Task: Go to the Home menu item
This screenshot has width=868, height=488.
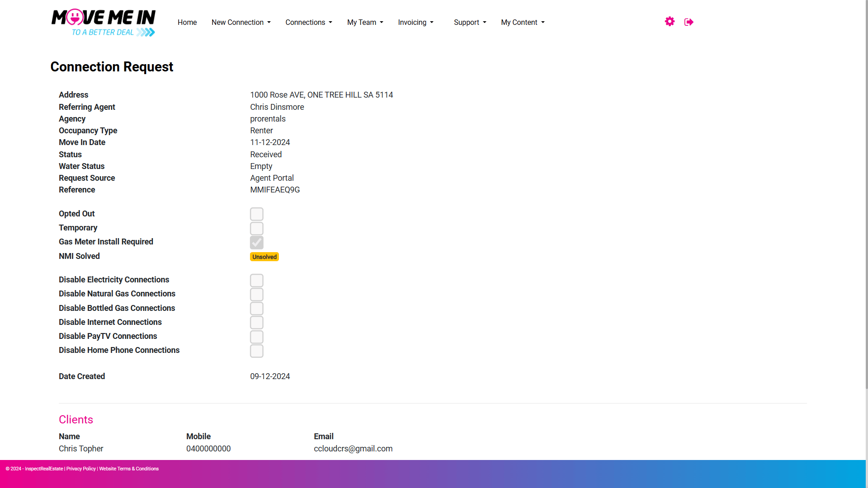Action: 187,22
